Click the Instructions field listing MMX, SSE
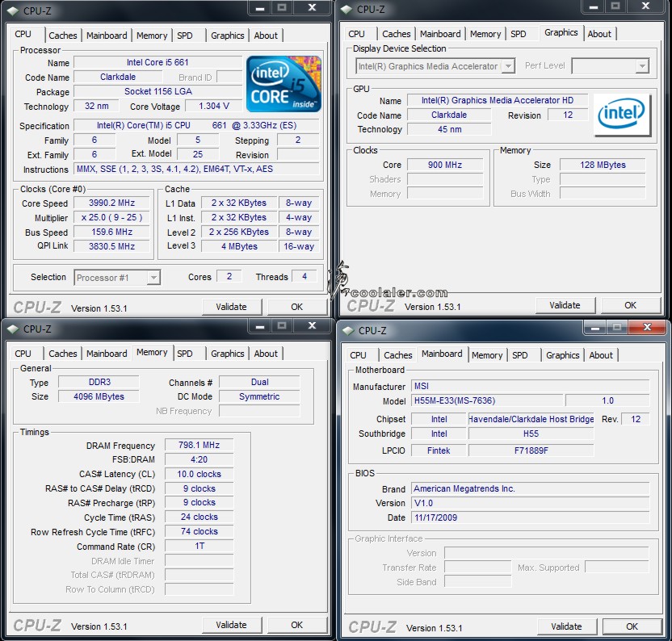Image resolution: width=672 pixels, height=641 pixels. pyautogui.click(x=197, y=169)
